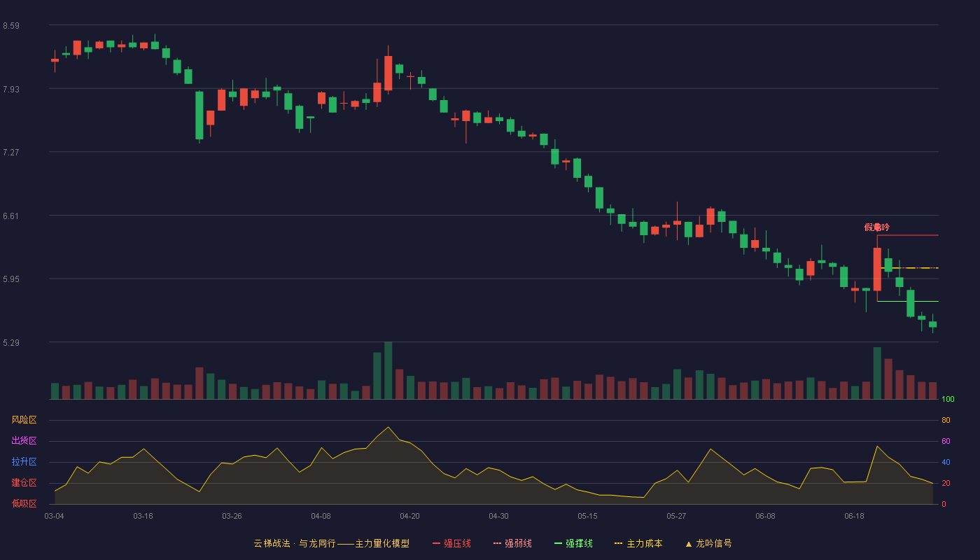
Task: Click the 5.95 price axis label
Action: (11, 279)
